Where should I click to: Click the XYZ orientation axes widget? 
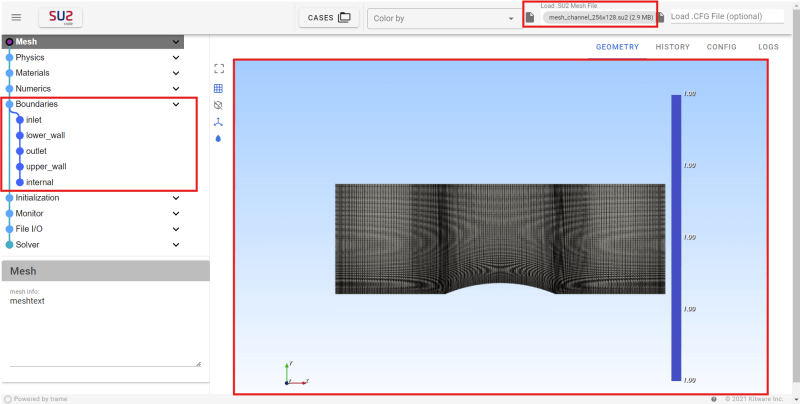coord(296,374)
